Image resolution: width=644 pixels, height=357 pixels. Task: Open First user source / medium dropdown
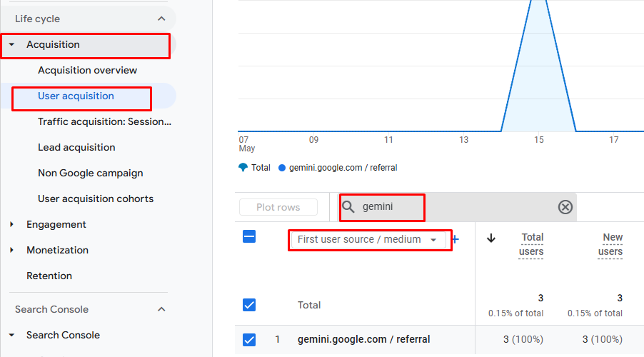pyautogui.click(x=368, y=239)
